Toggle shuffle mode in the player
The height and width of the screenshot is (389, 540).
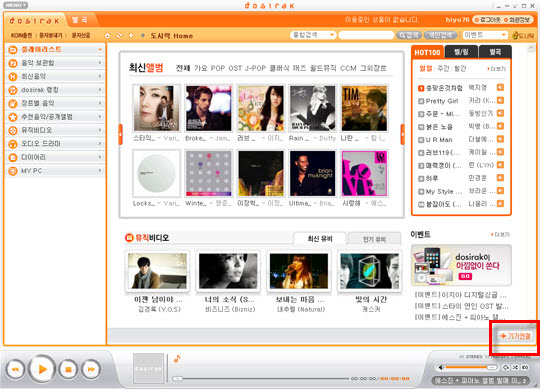click(x=516, y=368)
